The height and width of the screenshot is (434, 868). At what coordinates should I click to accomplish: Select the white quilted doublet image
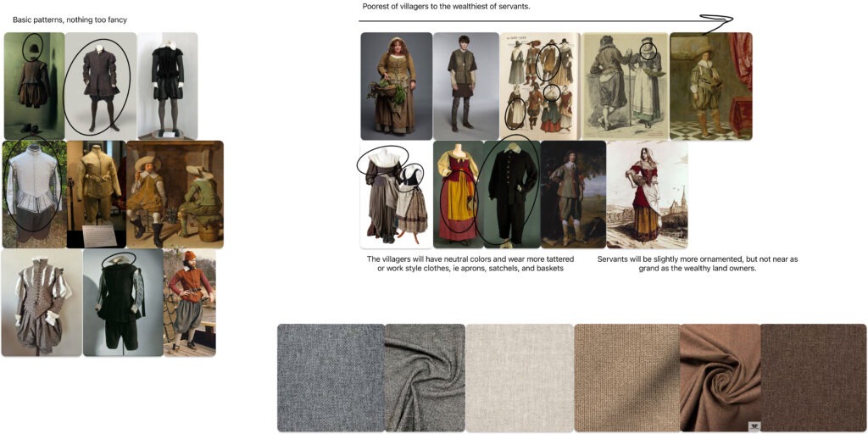tap(34, 194)
